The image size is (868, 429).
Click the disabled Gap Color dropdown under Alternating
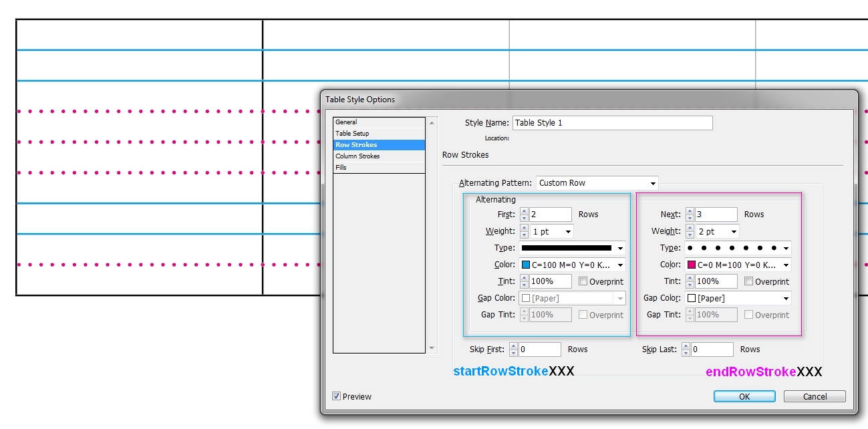coord(572,298)
